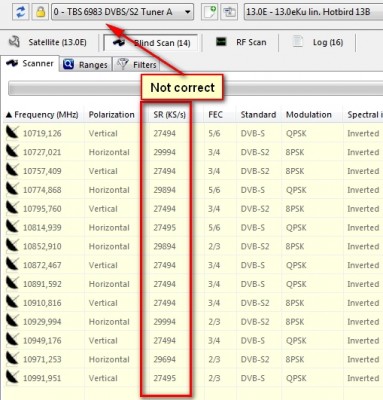Image resolution: width=383 pixels, height=400 pixels.
Task: Select frequency 10991,951 text
Action: tap(42, 378)
